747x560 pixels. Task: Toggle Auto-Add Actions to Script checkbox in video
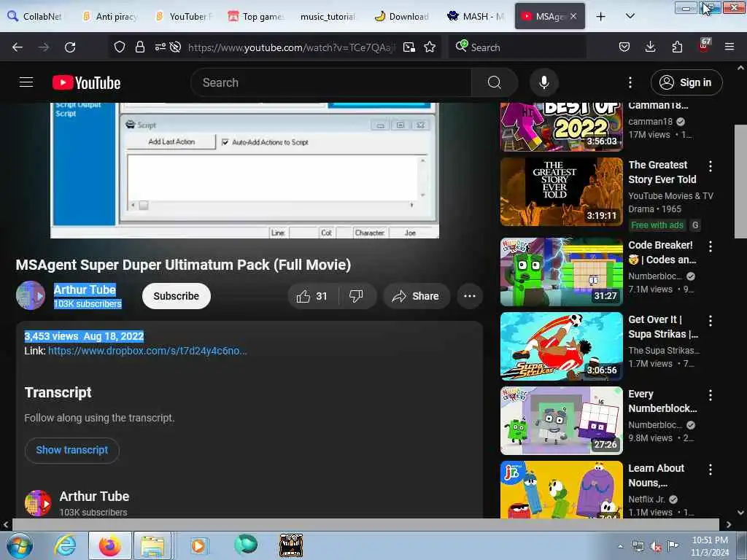225,142
